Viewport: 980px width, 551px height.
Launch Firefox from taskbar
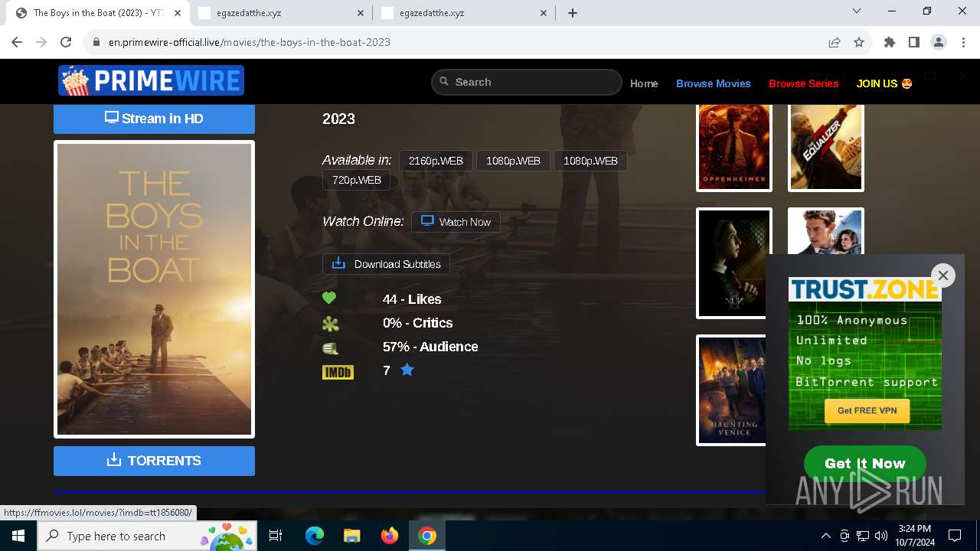point(390,536)
